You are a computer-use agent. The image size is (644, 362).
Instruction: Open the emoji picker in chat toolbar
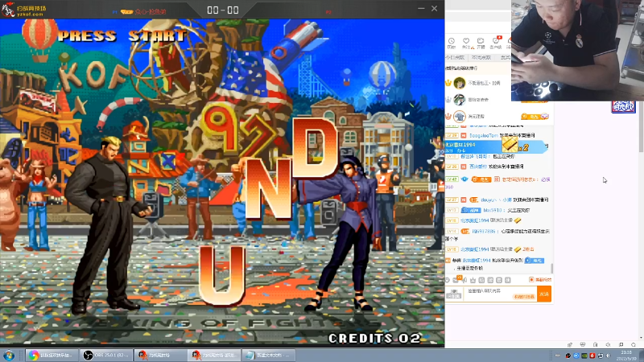click(x=448, y=280)
